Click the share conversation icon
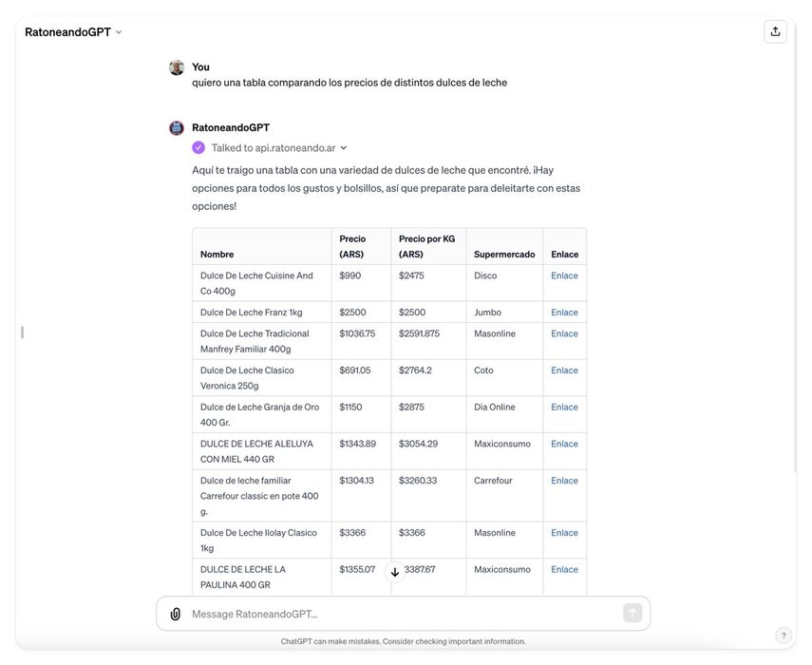This screenshot has width=812, height=665. tap(775, 31)
